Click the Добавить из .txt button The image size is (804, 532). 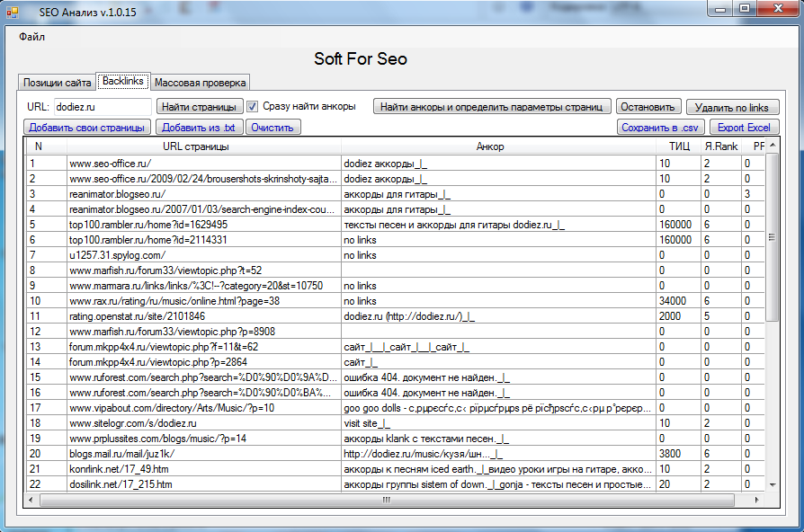click(x=199, y=128)
